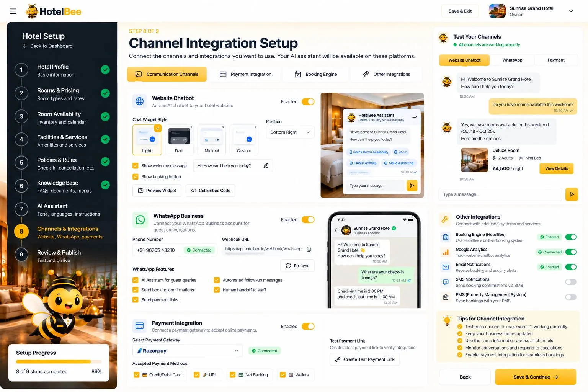Click the Google Analytics chart icon
Screen dimensions: 588x392
click(x=446, y=252)
